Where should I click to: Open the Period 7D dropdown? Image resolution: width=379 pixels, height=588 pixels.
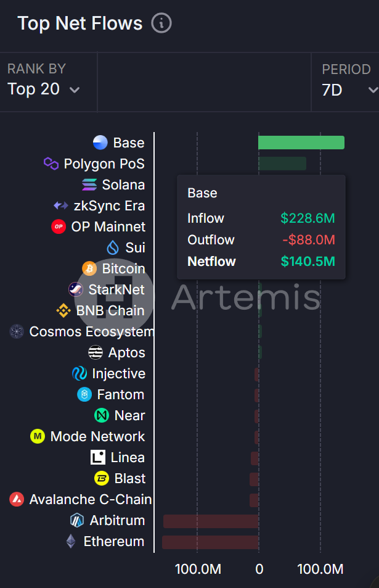pos(348,90)
